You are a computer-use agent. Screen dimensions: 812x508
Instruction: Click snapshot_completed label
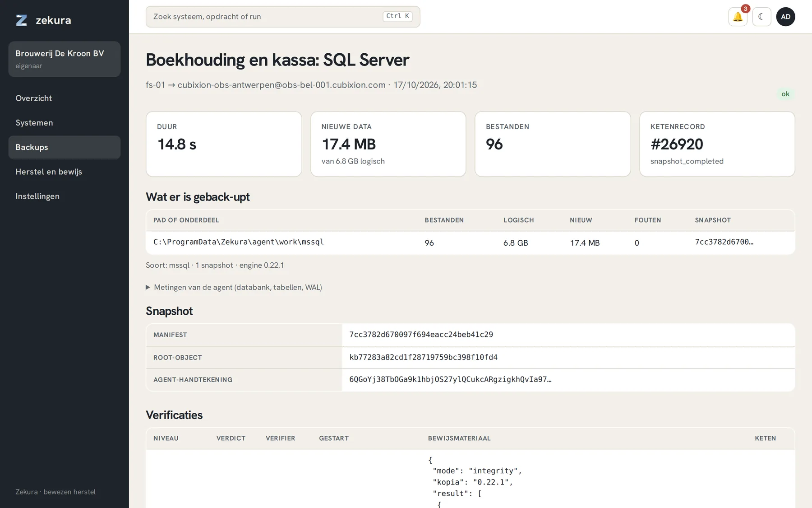687,161
